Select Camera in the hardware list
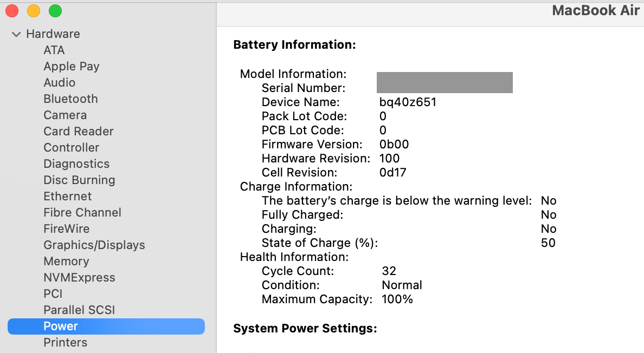The height and width of the screenshot is (353, 644). (65, 115)
